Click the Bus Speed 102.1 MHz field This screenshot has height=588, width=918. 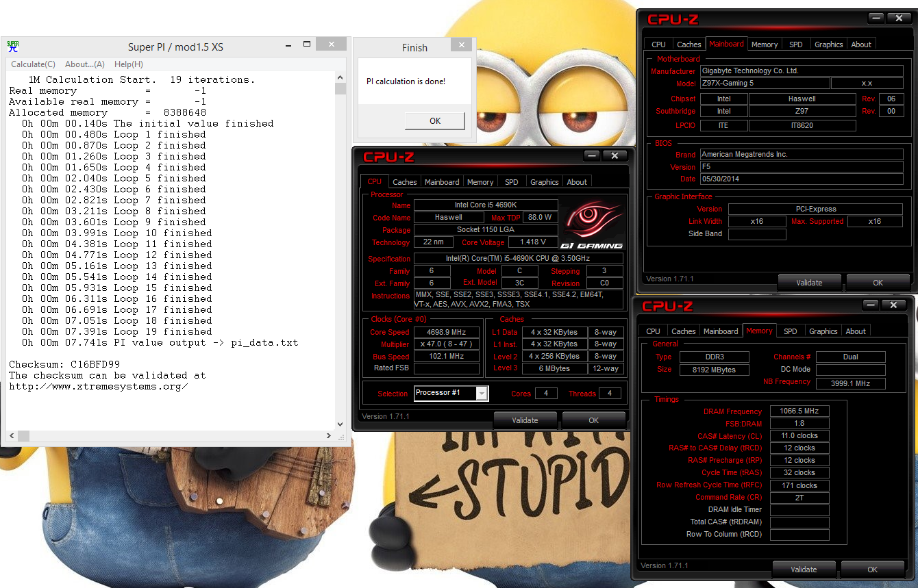click(x=447, y=357)
